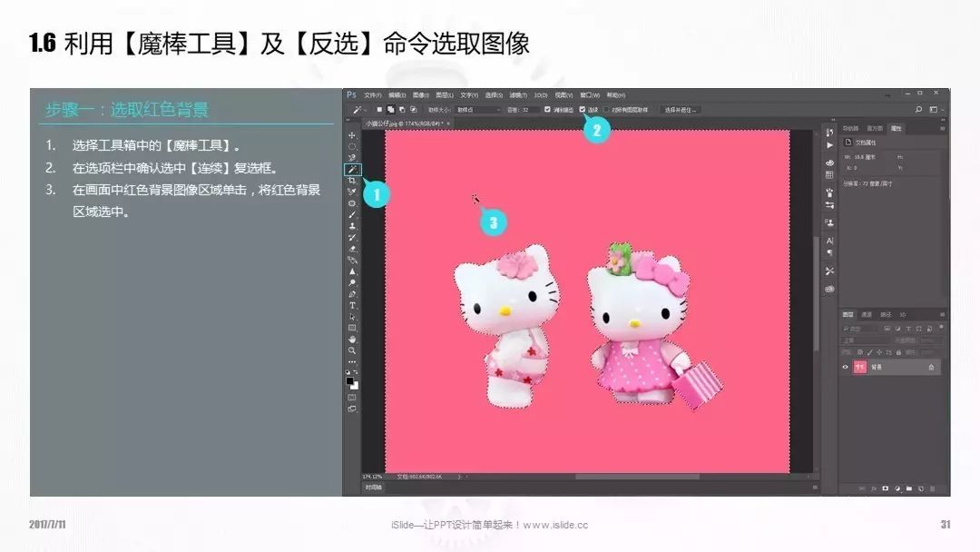Image resolution: width=980 pixels, height=552 pixels.
Task: Open the 选择 Select menu
Action: click(x=493, y=95)
